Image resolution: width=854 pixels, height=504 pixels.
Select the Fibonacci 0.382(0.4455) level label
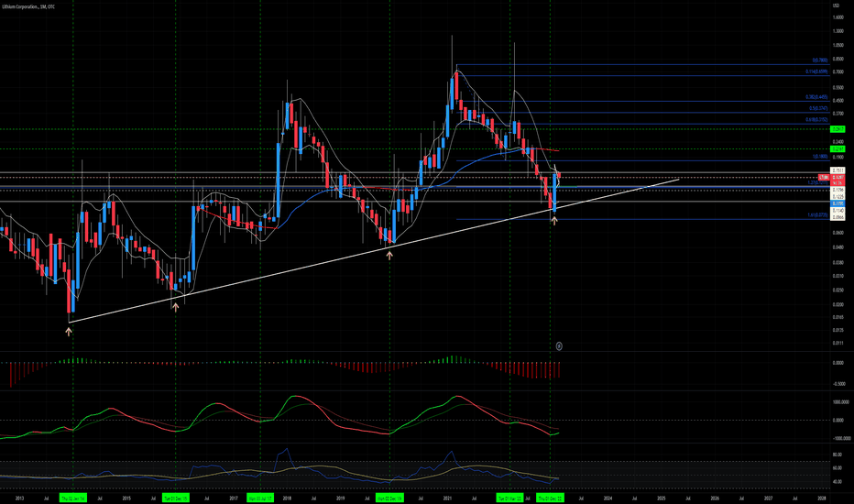pos(817,97)
